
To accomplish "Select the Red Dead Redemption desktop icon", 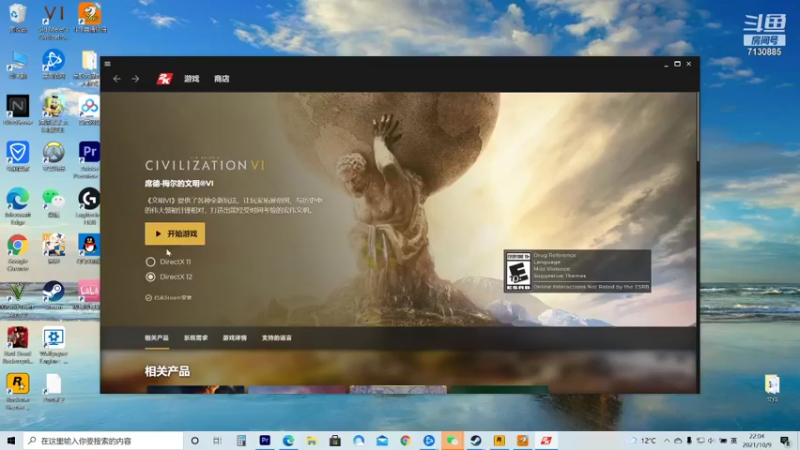I will coord(18,345).
